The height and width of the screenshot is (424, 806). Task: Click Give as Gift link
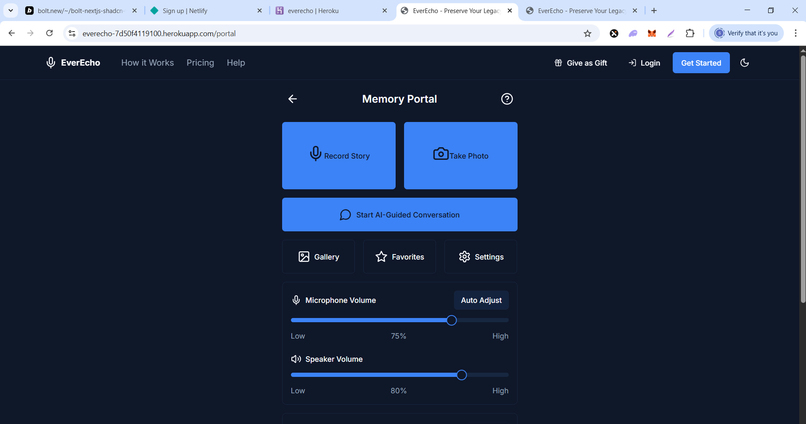pos(581,63)
